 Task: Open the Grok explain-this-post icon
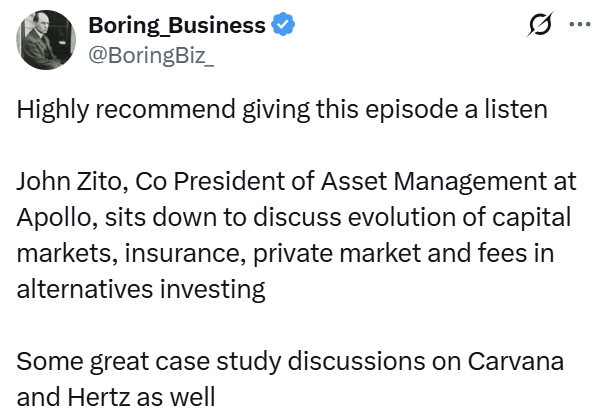[x=540, y=24]
